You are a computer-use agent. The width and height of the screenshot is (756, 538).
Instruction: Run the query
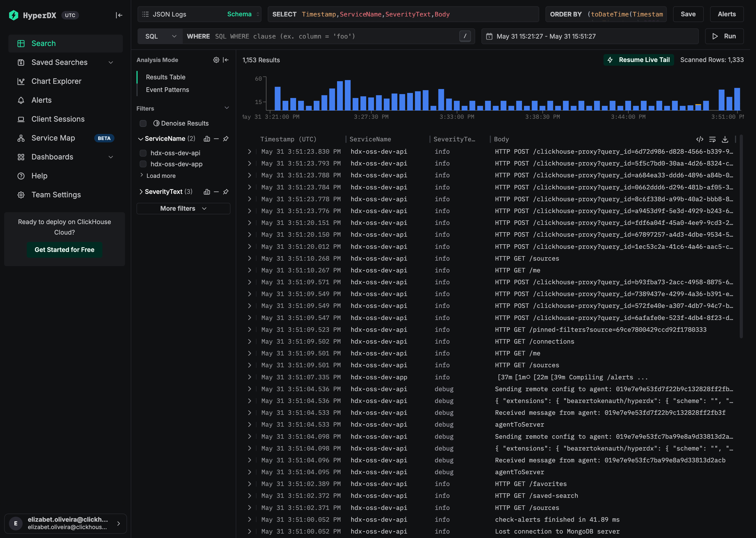click(x=724, y=36)
